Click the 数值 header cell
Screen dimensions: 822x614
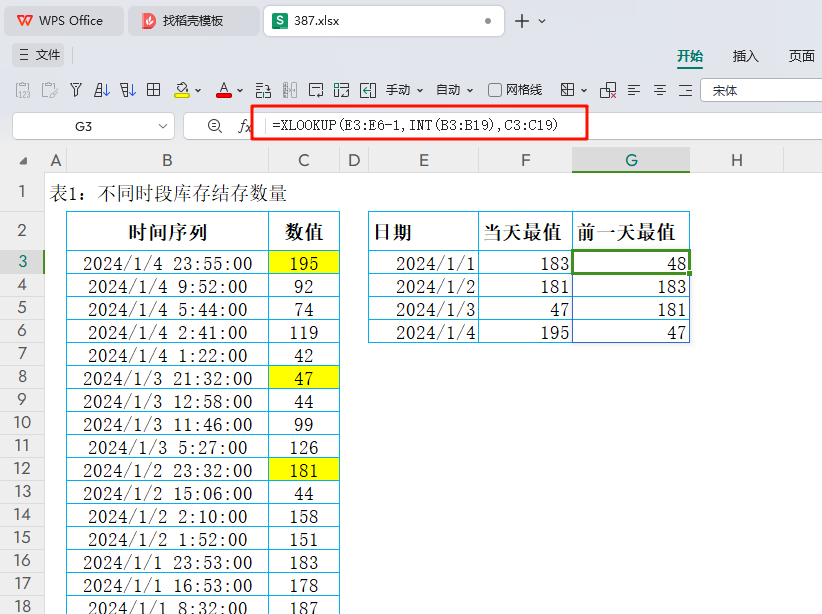(304, 231)
